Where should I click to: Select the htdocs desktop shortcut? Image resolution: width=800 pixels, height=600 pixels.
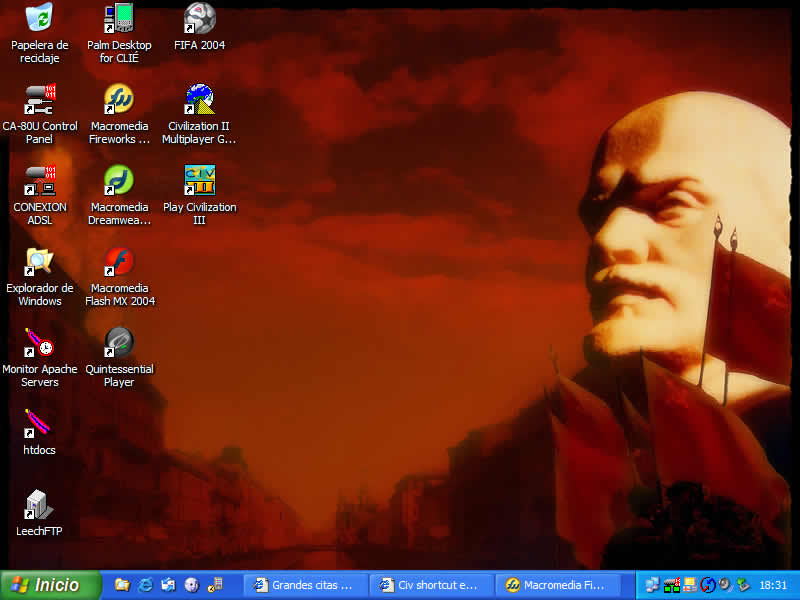[39, 424]
